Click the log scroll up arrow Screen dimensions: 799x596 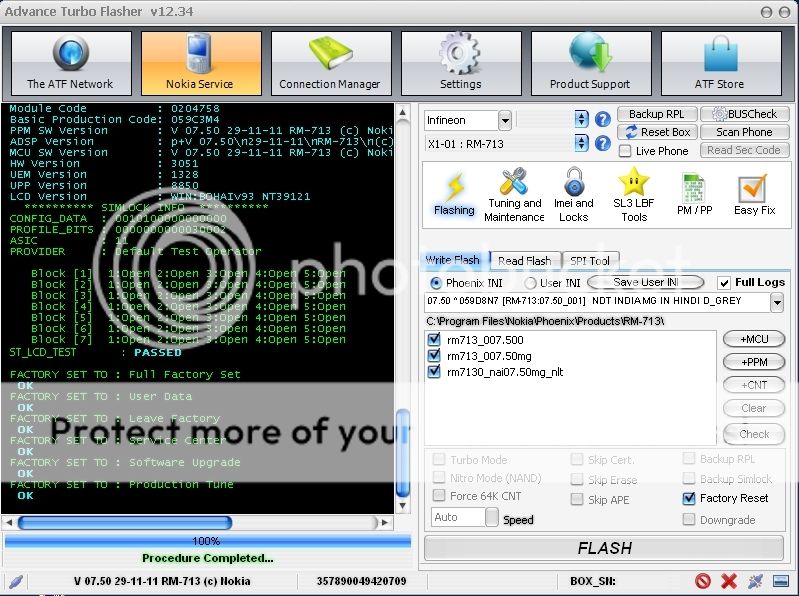click(x=403, y=113)
